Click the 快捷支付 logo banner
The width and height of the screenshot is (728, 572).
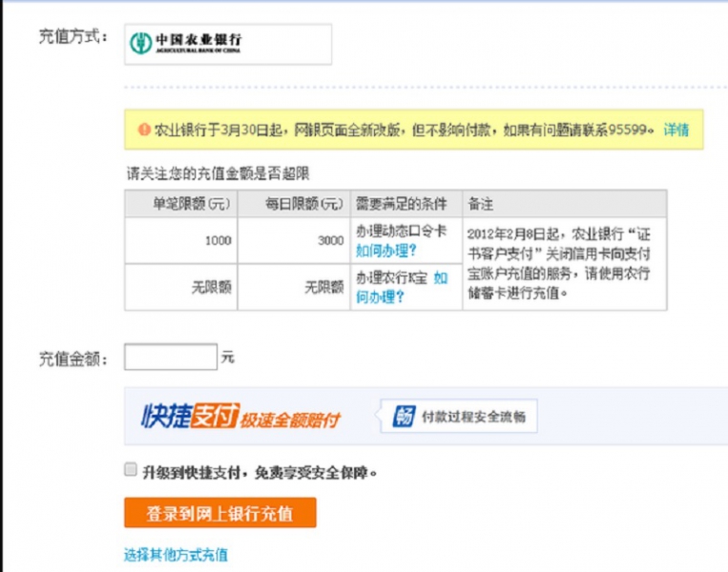[191, 416]
